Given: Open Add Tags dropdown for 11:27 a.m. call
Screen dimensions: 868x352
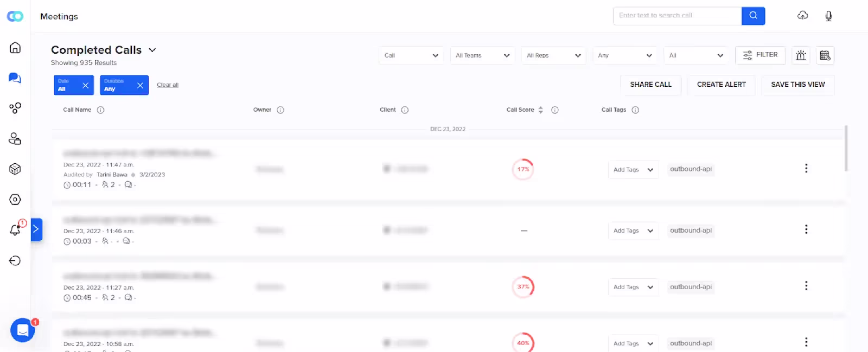Looking at the screenshot, I should click(633, 287).
